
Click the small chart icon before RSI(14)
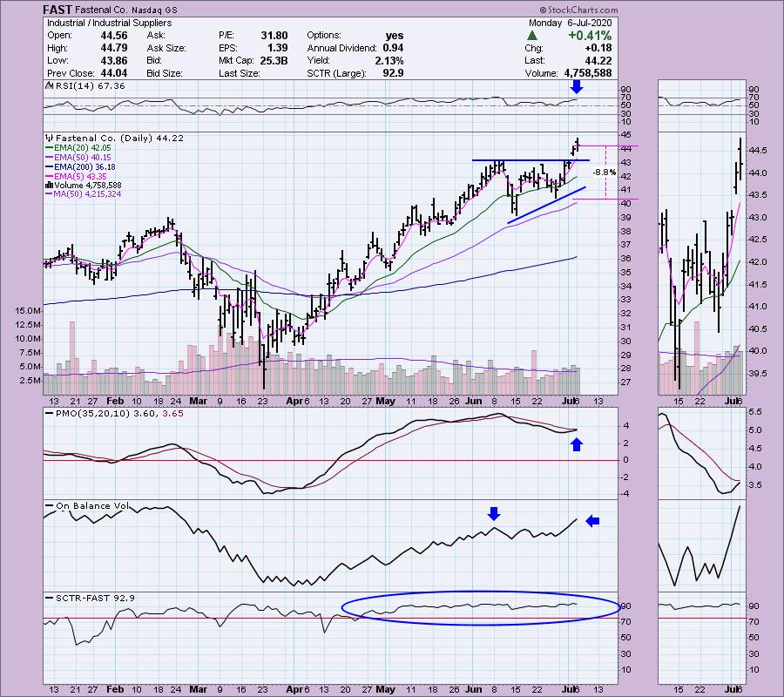50,85
